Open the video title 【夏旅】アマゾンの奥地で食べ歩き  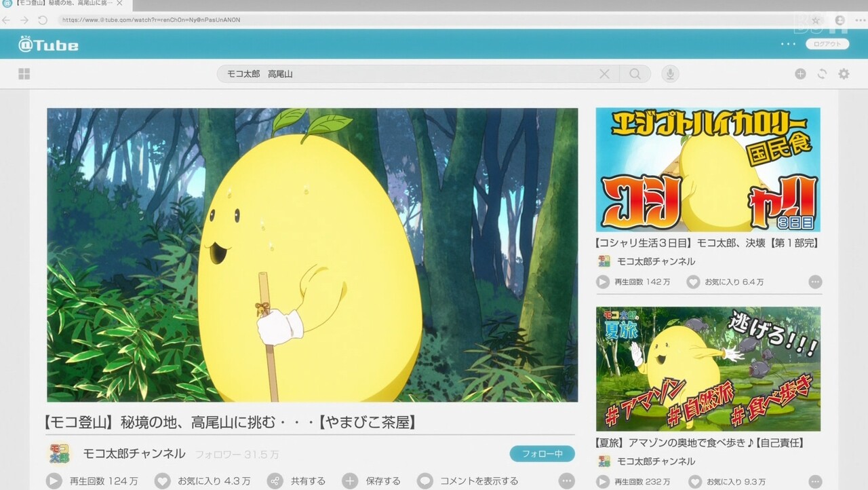(698, 442)
